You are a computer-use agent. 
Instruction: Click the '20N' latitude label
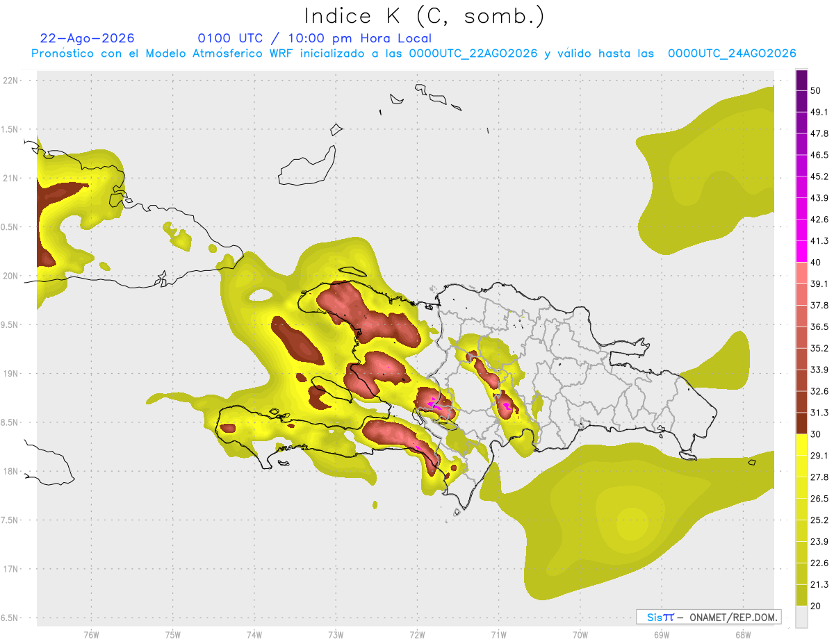[10, 276]
